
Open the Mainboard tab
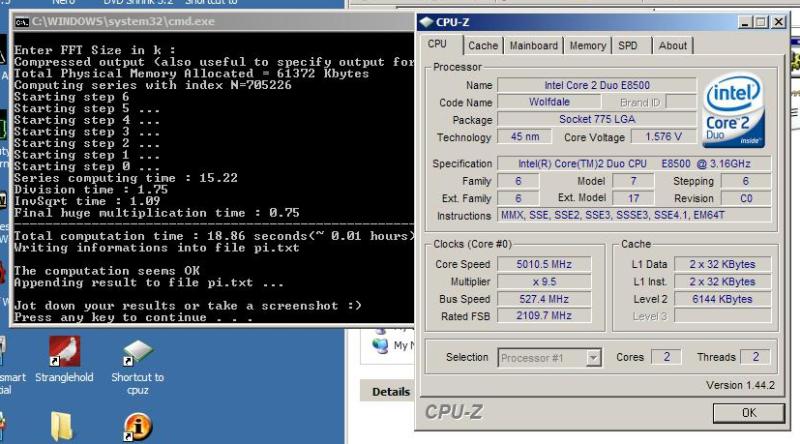(534, 45)
